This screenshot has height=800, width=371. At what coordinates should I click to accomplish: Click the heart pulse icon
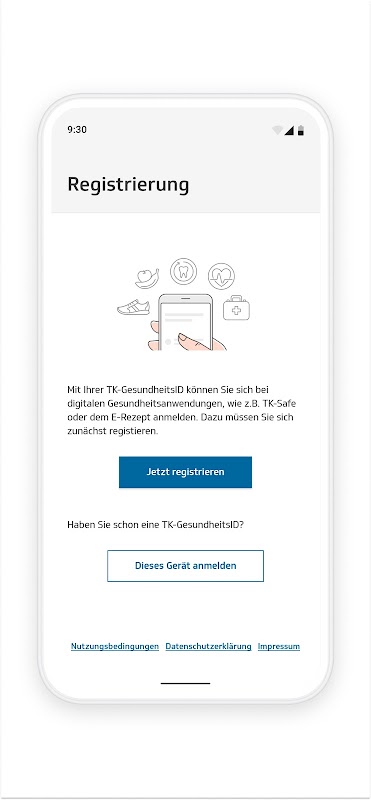tap(221, 277)
